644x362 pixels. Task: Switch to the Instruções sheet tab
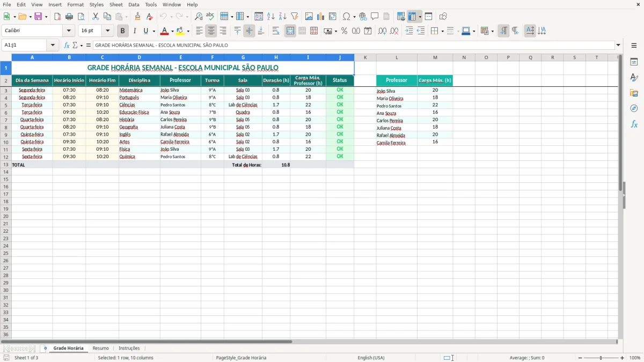[x=129, y=348]
